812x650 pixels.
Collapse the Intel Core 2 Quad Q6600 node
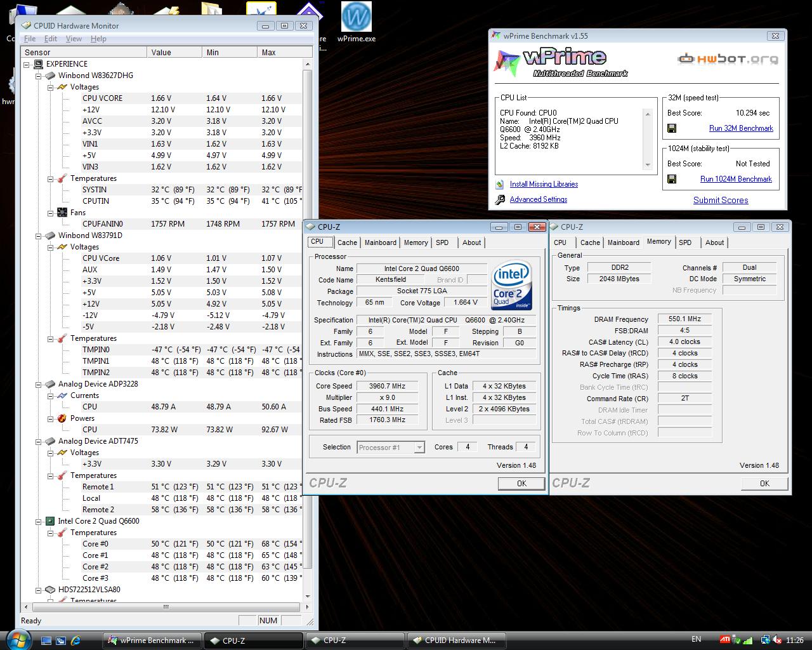(39, 521)
